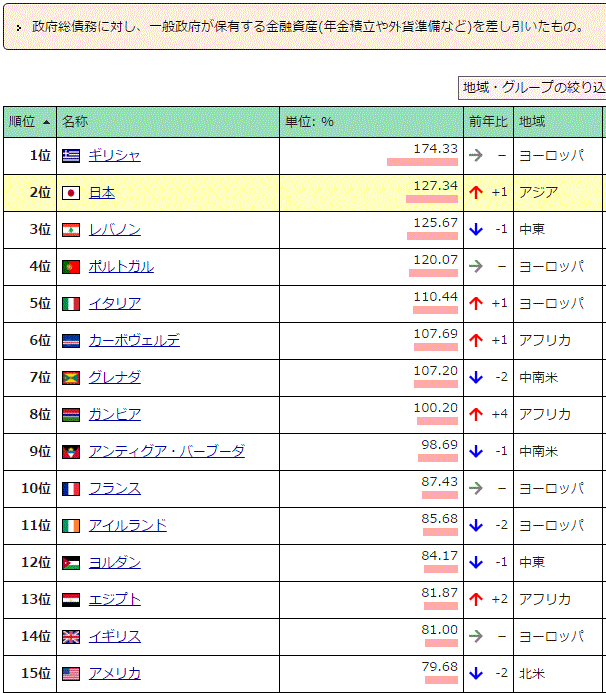Screen dimensions: 606x693
Task: Click the +4 change value
Action: click(x=499, y=414)
